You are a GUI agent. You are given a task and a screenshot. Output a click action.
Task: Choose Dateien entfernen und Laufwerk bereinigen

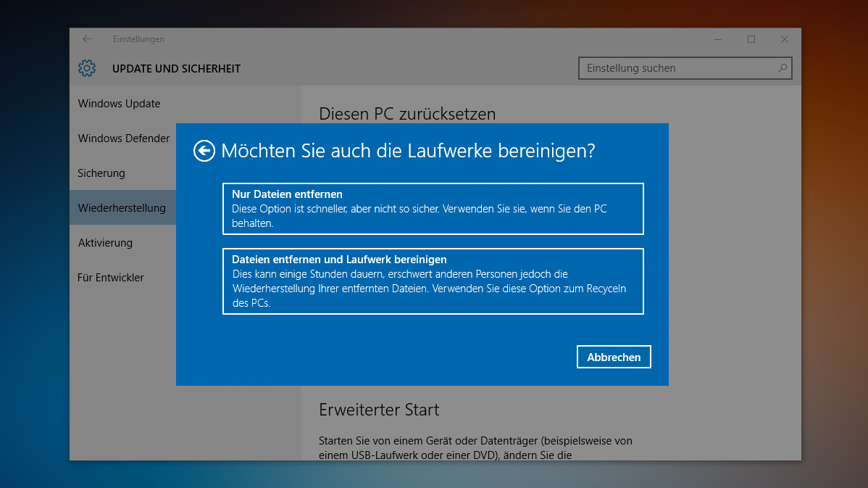pyautogui.click(x=433, y=281)
